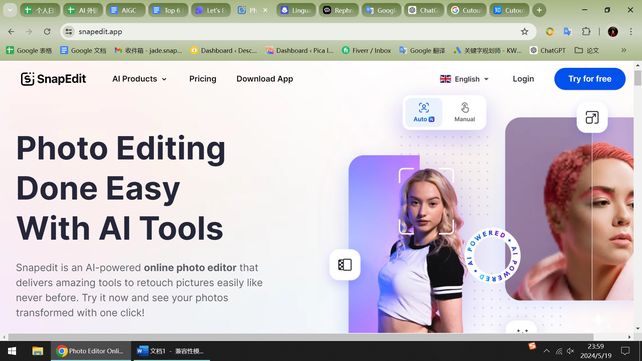Open the Dashboard - Pica bookmark

coord(300,50)
